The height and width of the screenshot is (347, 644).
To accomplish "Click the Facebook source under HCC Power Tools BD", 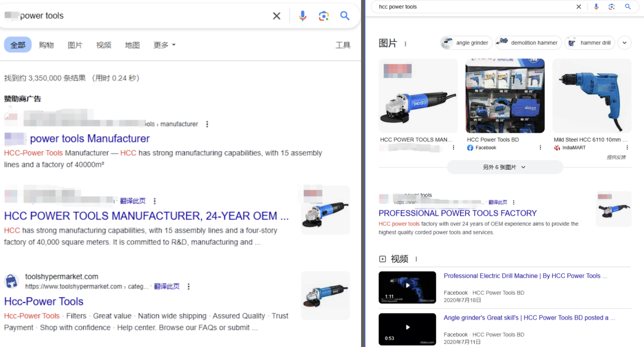I will (482, 148).
